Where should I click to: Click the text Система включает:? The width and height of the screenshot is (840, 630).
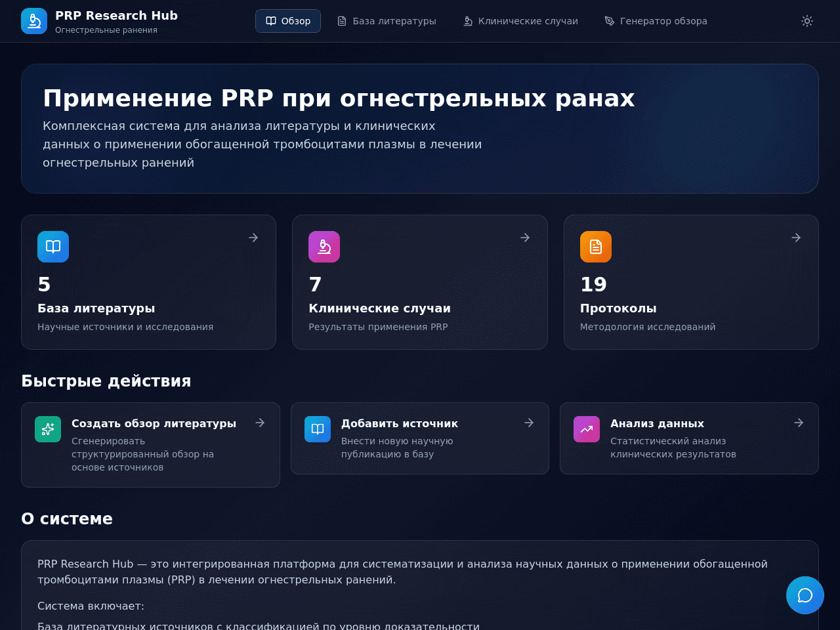tap(91, 606)
